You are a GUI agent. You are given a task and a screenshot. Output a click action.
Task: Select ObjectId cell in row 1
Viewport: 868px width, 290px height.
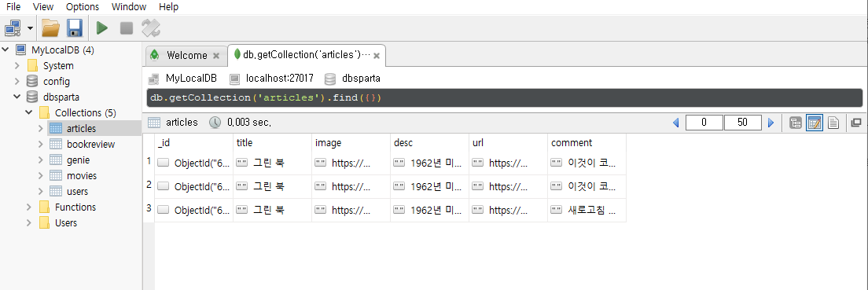193,163
